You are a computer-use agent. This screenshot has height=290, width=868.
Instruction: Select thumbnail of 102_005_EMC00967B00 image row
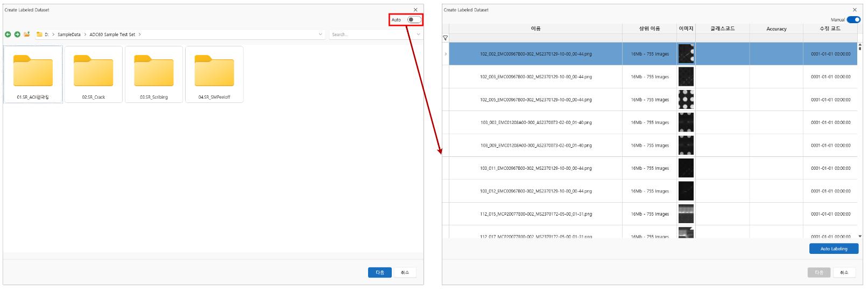(686, 100)
